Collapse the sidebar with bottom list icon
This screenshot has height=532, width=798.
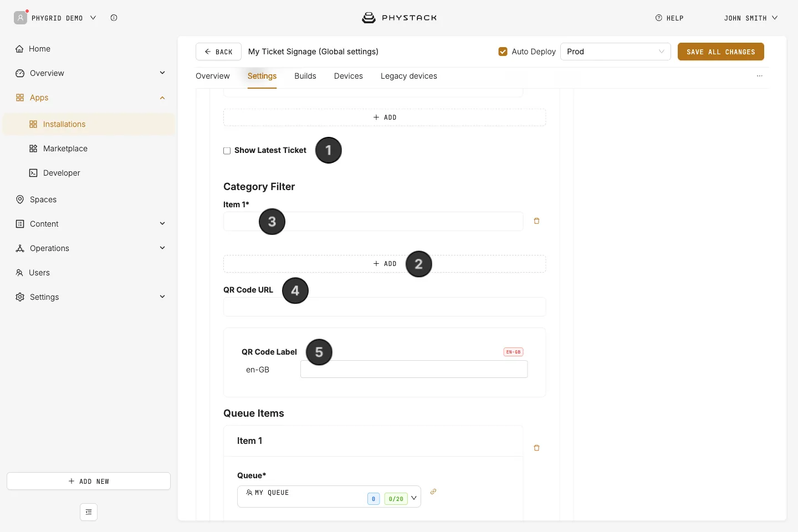pyautogui.click(x=89, y=512)
